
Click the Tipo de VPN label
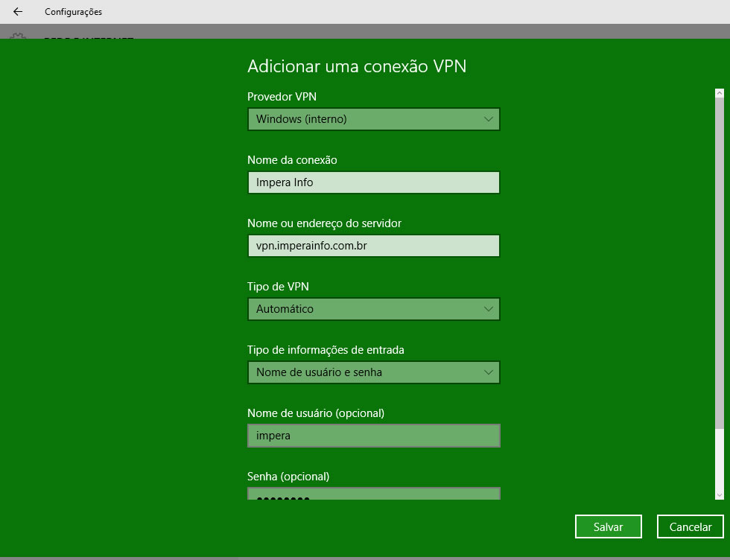[278, 286]
